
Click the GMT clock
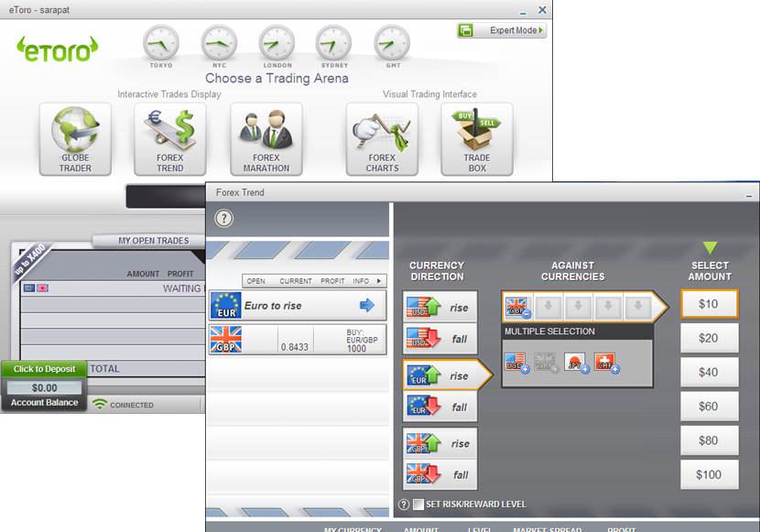[392, 43]
